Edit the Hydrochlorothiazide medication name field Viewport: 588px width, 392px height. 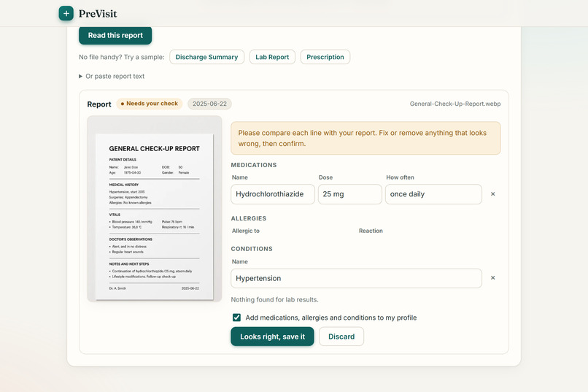273,194
